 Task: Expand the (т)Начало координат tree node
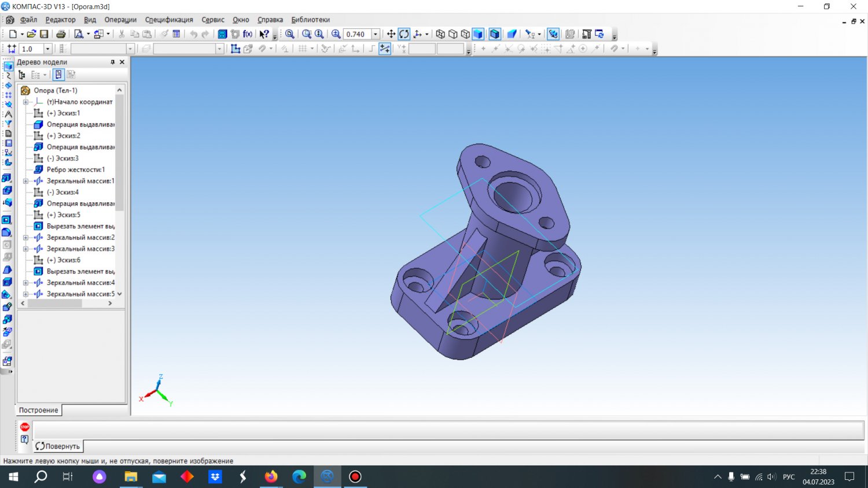point(25,102)
